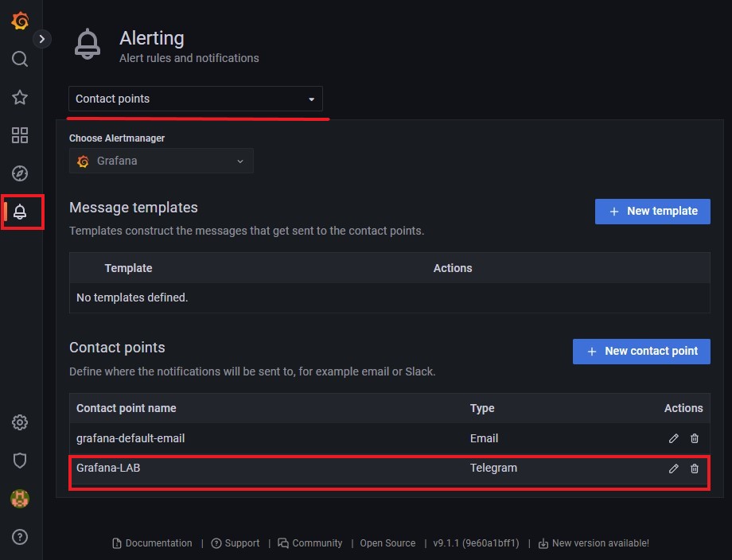This screenshot has height=560, width=732.
Task: Open the Help question mark icon
Action: pyautogui.click(x=20, y=537)
